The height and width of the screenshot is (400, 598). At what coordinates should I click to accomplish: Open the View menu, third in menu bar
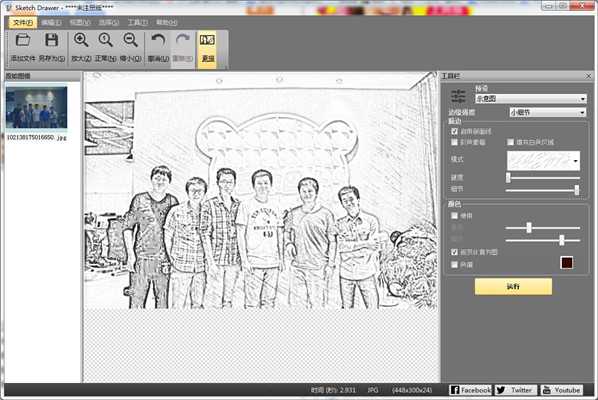point(80,22)
